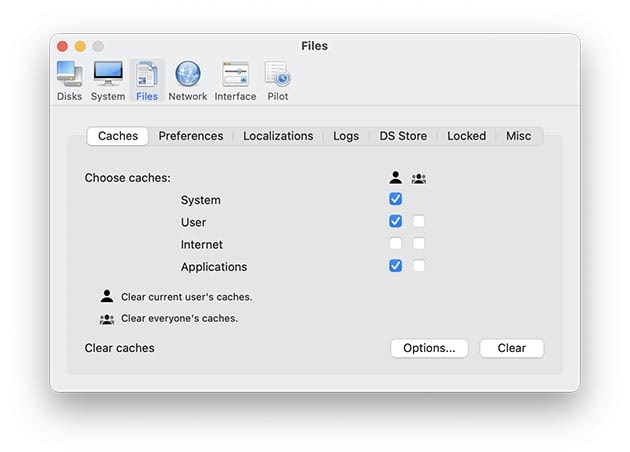Click the group icon beside 'Clear everyone's caches'
The image size is (630, 452).
click(x=107, y=319)
